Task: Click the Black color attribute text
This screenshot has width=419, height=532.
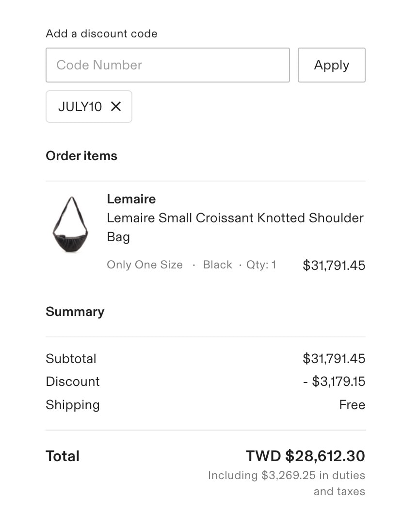Action: click(x=218, y=265)
